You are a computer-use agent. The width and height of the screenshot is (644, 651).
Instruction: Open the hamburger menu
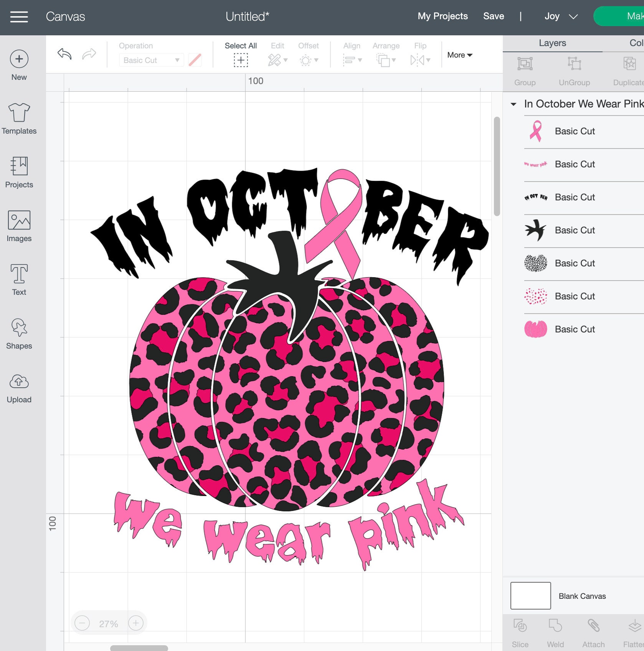[18, 16]
